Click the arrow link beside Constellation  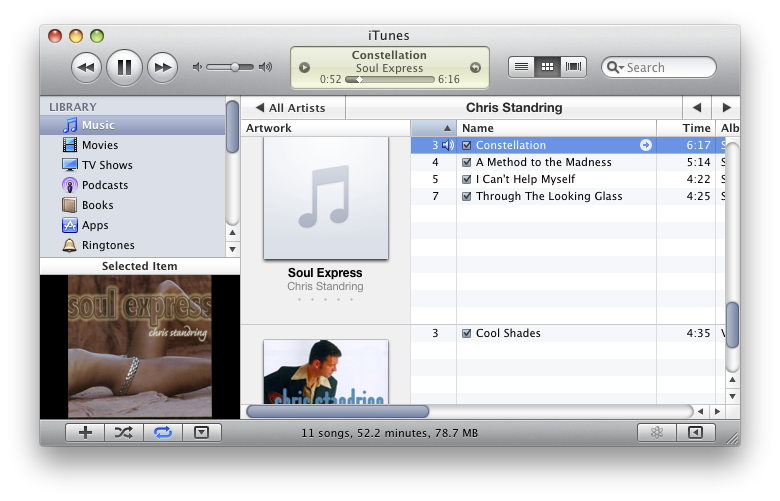pos(646,145)
